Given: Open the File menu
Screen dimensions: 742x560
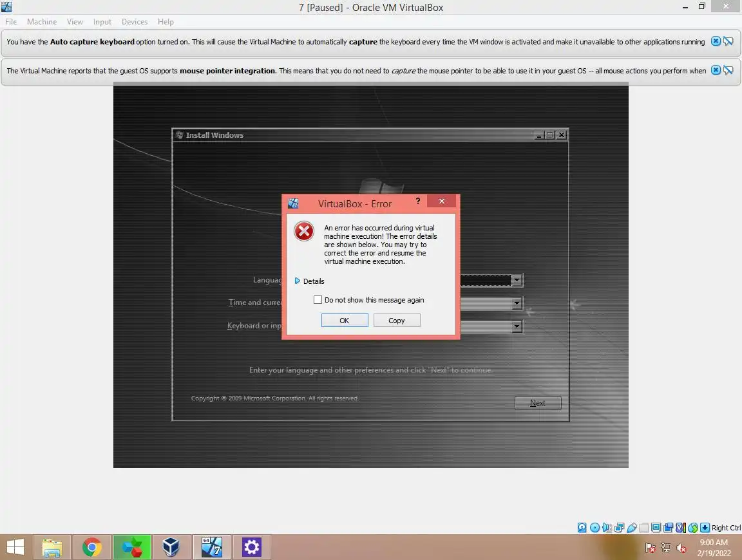Looking at the screenshot, I should click(x=11, y=22).
